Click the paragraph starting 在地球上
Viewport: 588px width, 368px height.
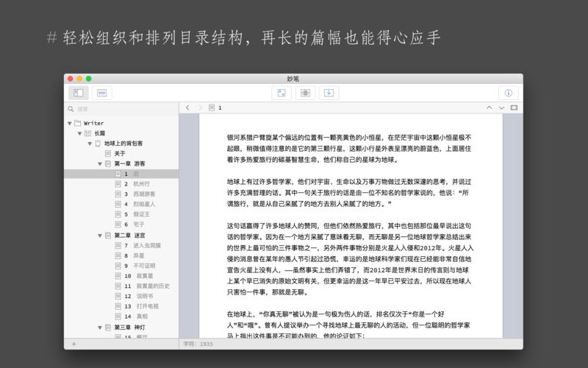point(348,325)
